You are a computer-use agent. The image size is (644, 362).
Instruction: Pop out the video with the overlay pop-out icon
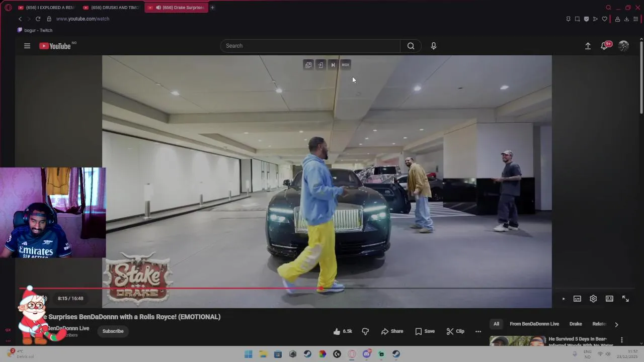(308, 65)
